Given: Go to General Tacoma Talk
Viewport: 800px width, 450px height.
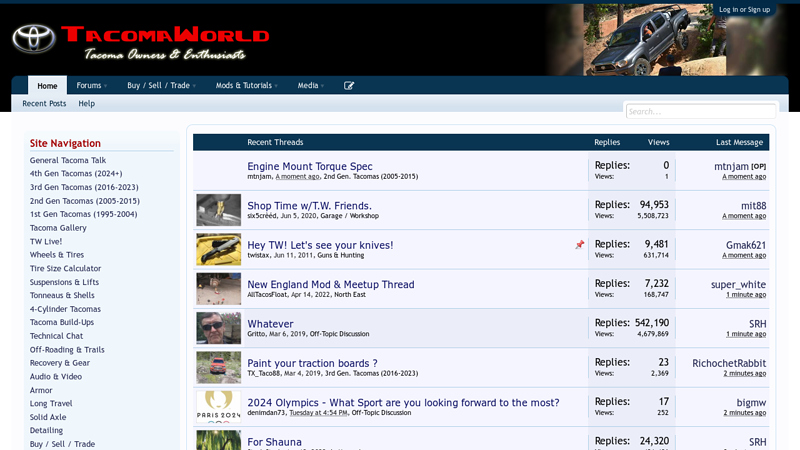Looking at the screenshot, I should 68,160.
